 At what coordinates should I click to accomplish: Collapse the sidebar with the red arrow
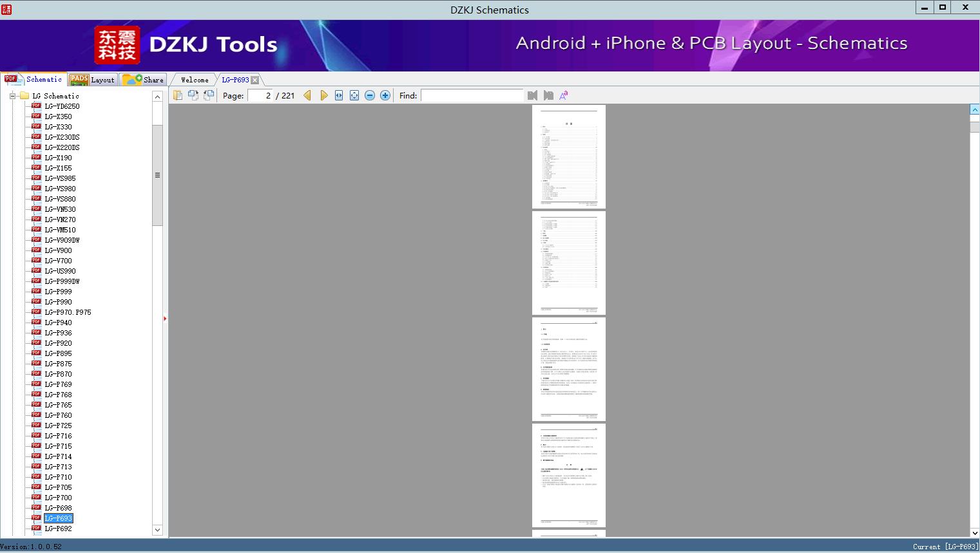click(165, 319)
